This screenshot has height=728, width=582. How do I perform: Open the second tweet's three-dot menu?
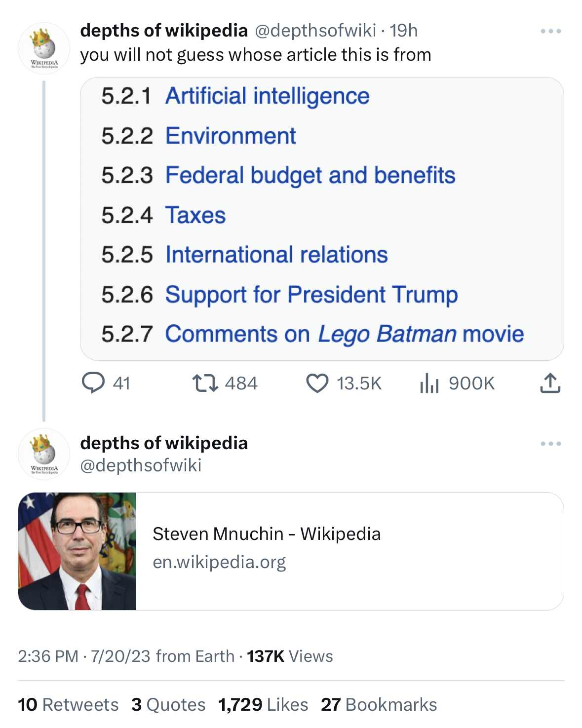[x=550, y=444]
